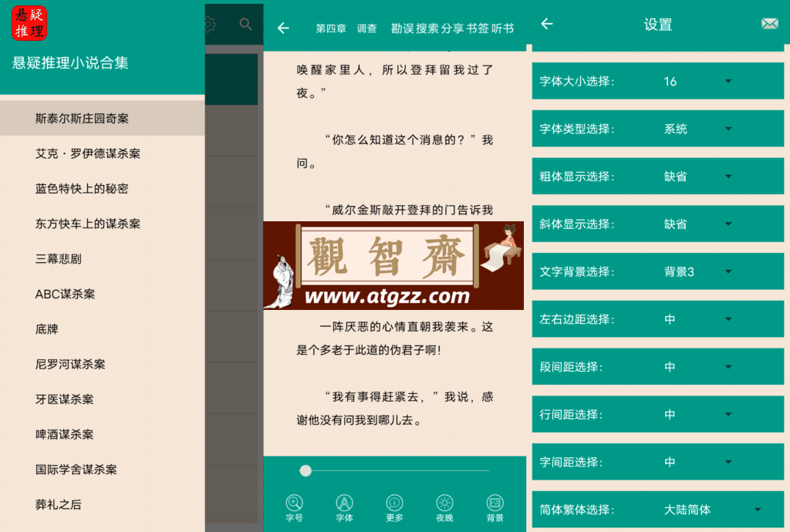The image size is (790, 532).
Task: Click the reading progress slider handle
Action: (306, 470)
